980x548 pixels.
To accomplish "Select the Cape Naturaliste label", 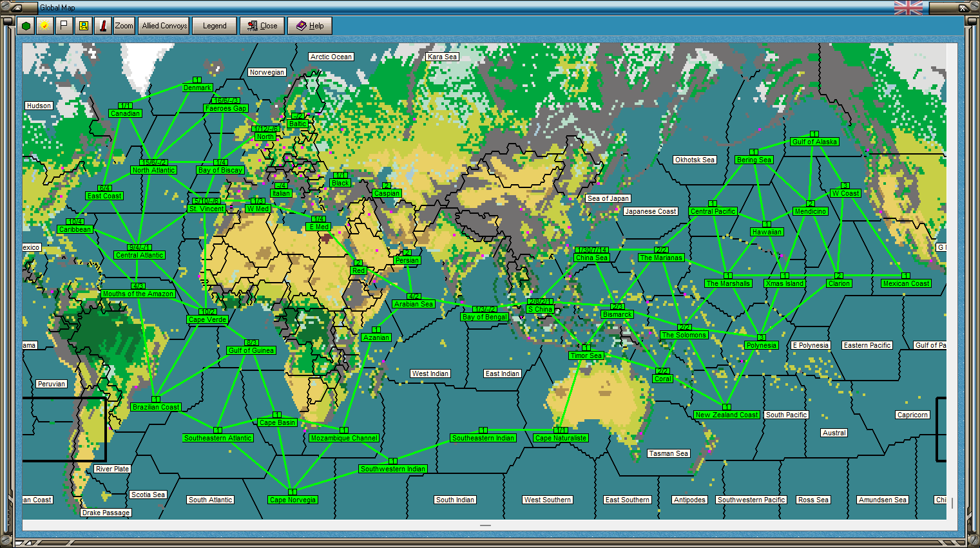I will click(x=561, y=438).
